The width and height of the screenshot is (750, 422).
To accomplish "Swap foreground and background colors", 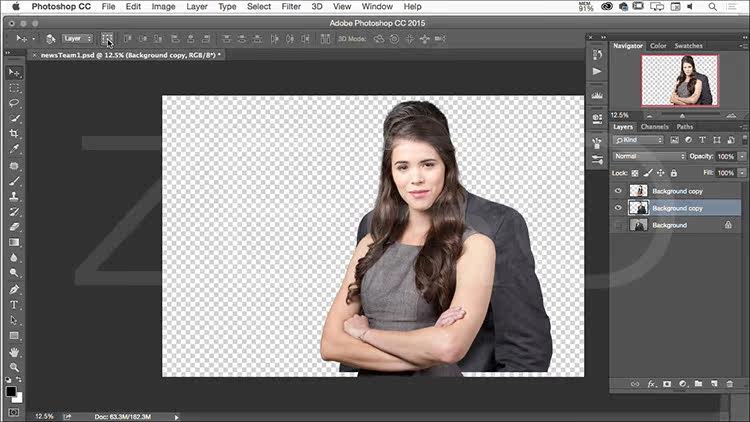I will click(19, 379).
